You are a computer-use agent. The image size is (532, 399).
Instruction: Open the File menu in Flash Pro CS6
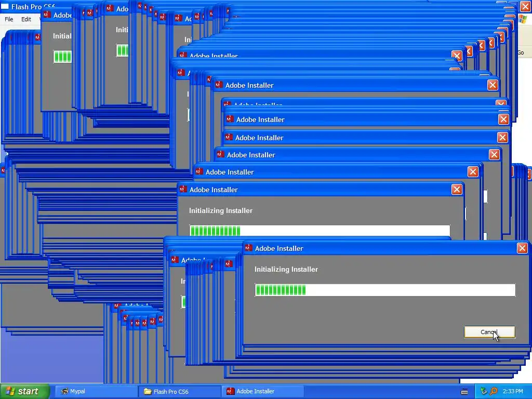coord(9,19)
